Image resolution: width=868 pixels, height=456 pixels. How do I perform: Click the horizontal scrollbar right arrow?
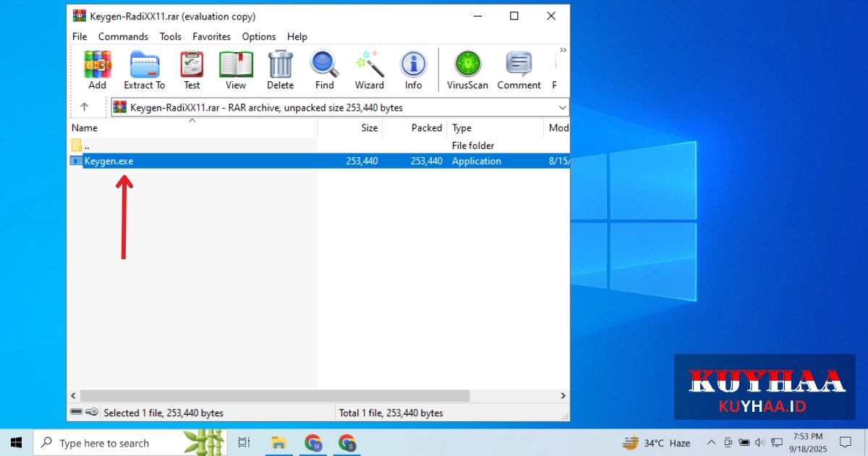pyautogui.click(x=563, y=396)
